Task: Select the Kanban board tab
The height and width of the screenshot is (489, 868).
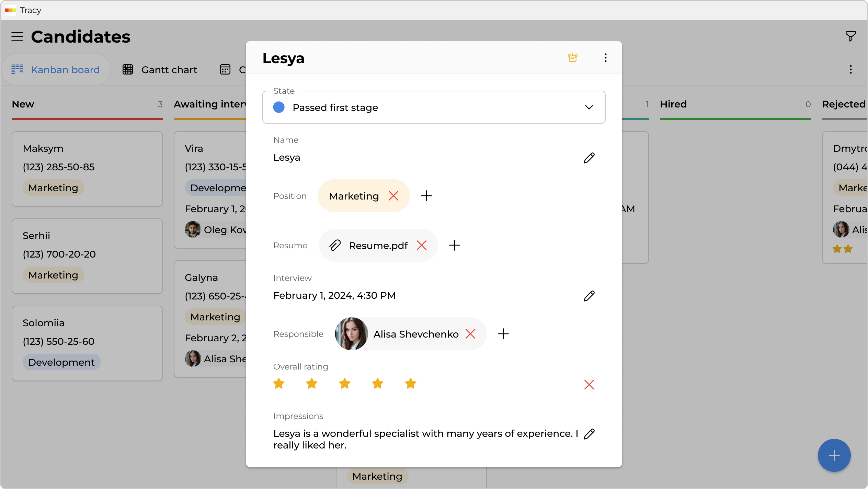Action: click(x=56, y=70)
